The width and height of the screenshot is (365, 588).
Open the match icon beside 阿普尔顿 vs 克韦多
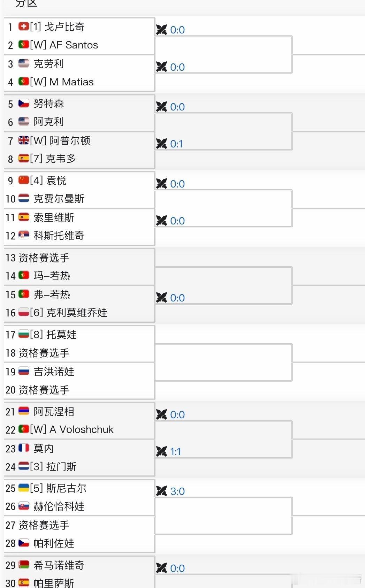(x=162, y=143)
